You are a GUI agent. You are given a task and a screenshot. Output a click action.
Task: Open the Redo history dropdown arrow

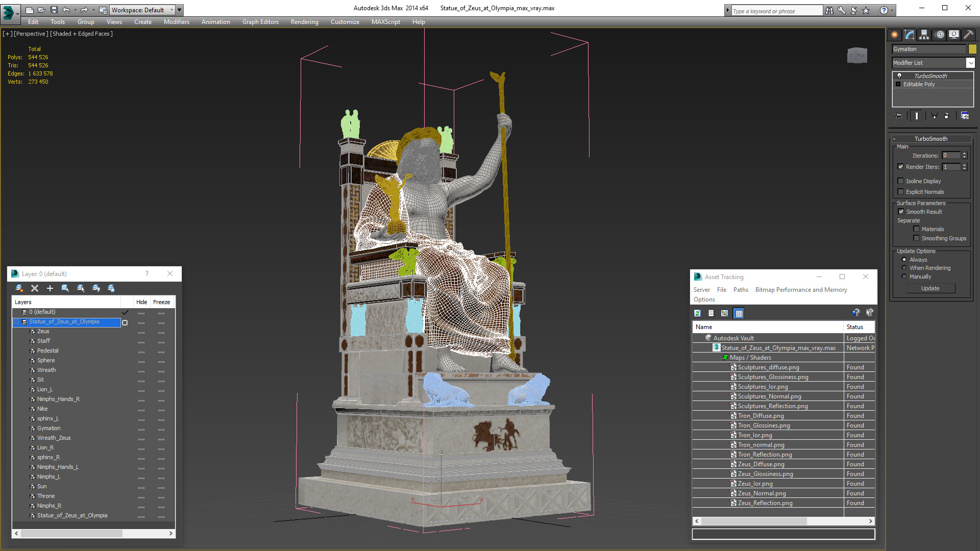click(x=93, y=10)
